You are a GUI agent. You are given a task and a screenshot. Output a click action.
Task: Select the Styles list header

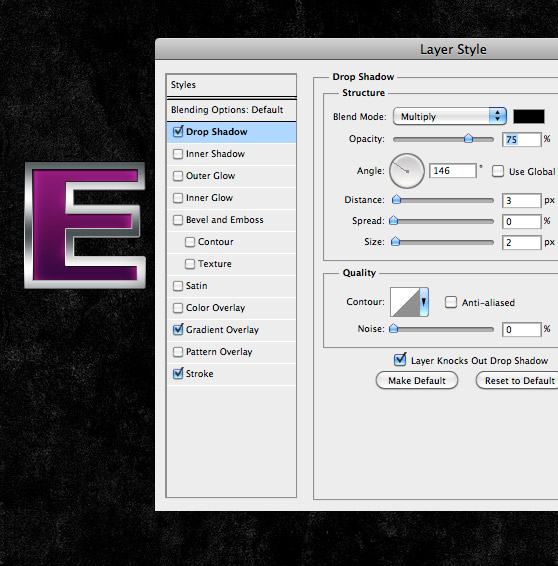click(x=231, y=85)
